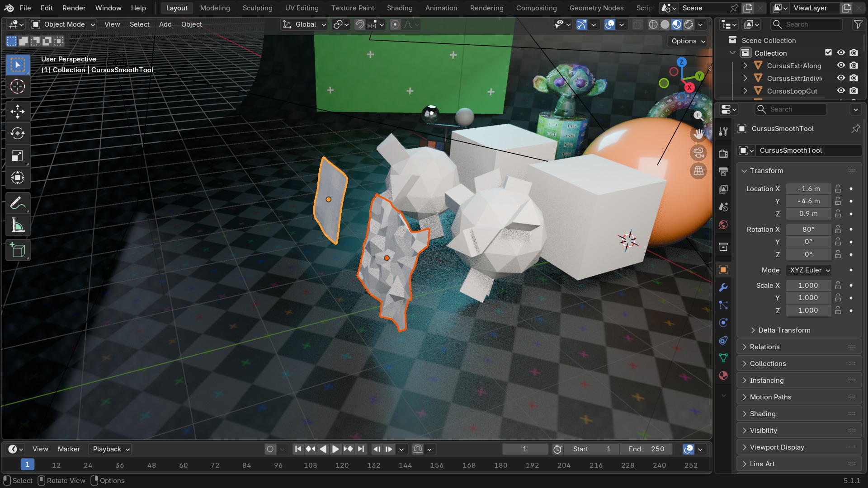This screenshot has width=868, height=488.
Task: Toggle camera view in viewport
Action: point(698,153)
